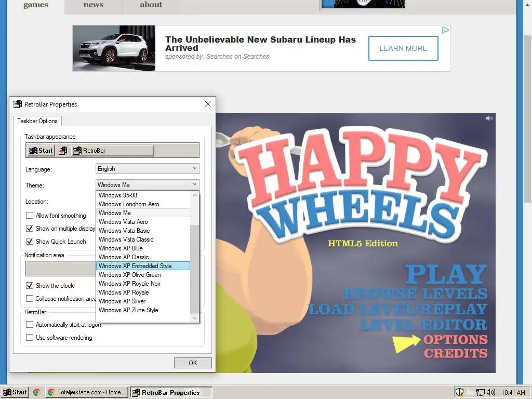Screen dimensions: 532x399
Task: Click the Subaru car ad thumbnail
Action: (114, 48)
